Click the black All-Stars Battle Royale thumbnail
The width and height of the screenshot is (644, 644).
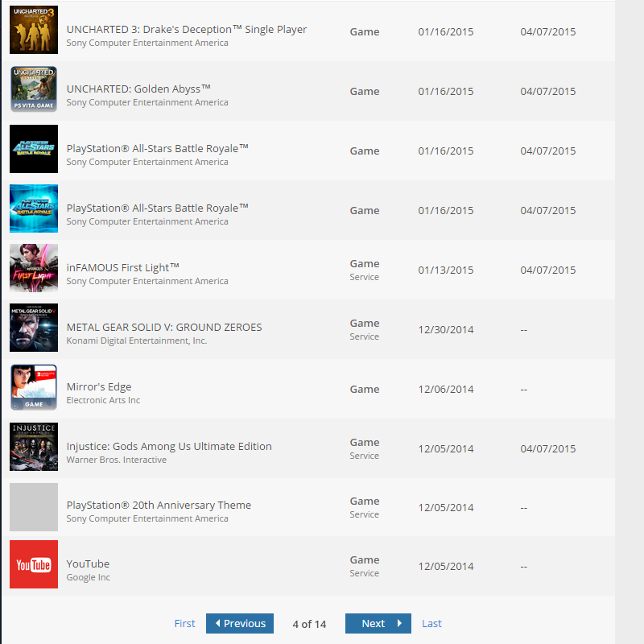pos(34,149)
